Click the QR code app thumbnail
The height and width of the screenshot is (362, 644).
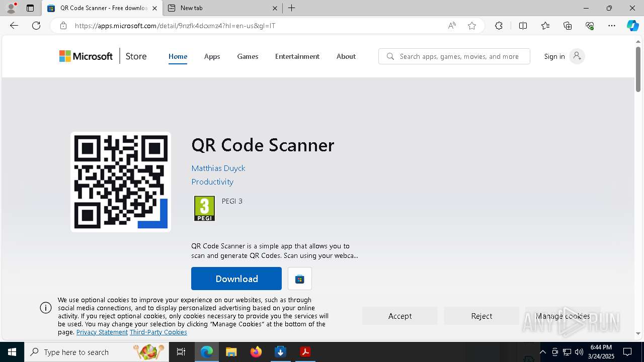121,182
